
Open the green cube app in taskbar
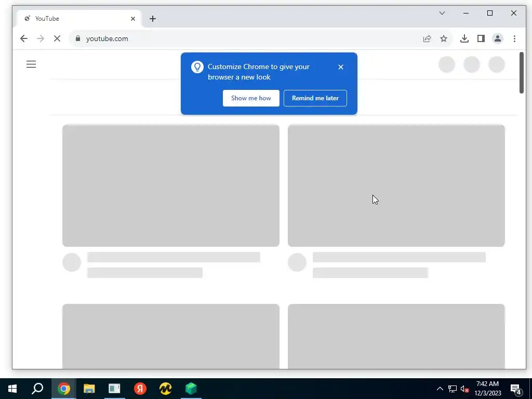(191, 389)
